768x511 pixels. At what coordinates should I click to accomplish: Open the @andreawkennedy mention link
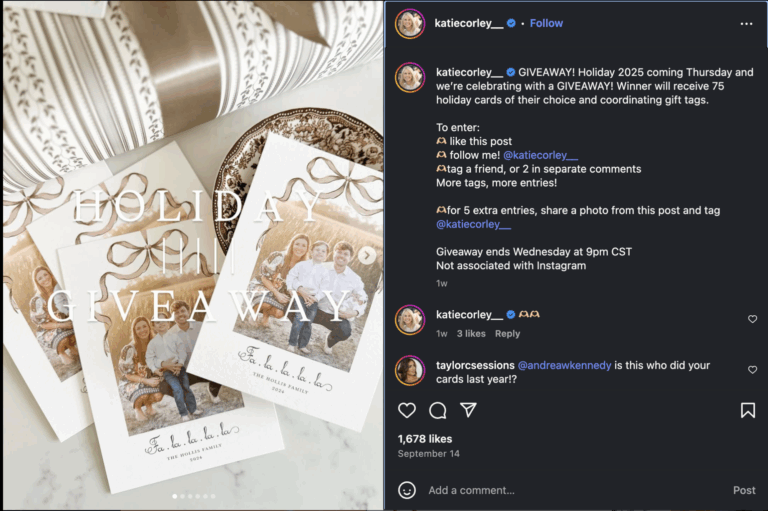(x=564, y=365)
